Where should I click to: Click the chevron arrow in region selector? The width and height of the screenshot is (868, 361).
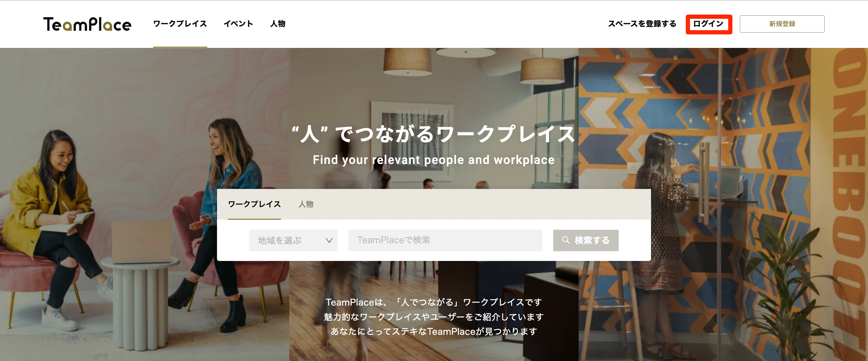[x=329, y=240]
